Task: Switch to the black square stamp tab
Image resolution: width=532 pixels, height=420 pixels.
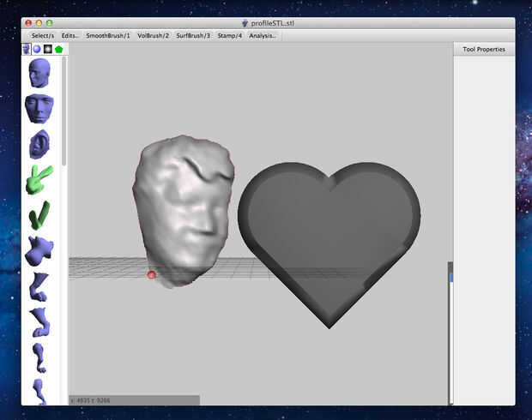Action: (x=48, y=49)
